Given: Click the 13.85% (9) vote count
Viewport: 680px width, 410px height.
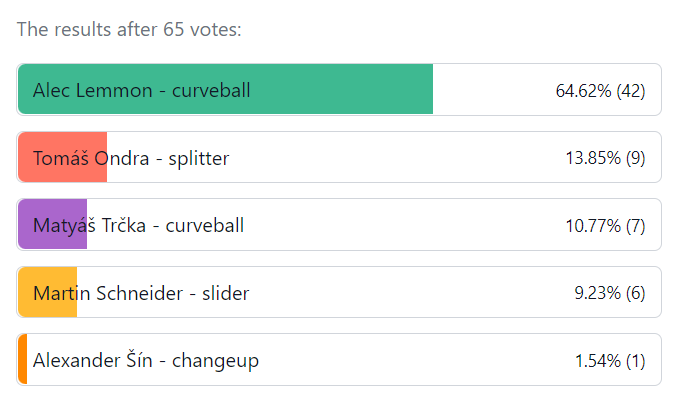Looking at the screenshot, I should coord(605,158).
